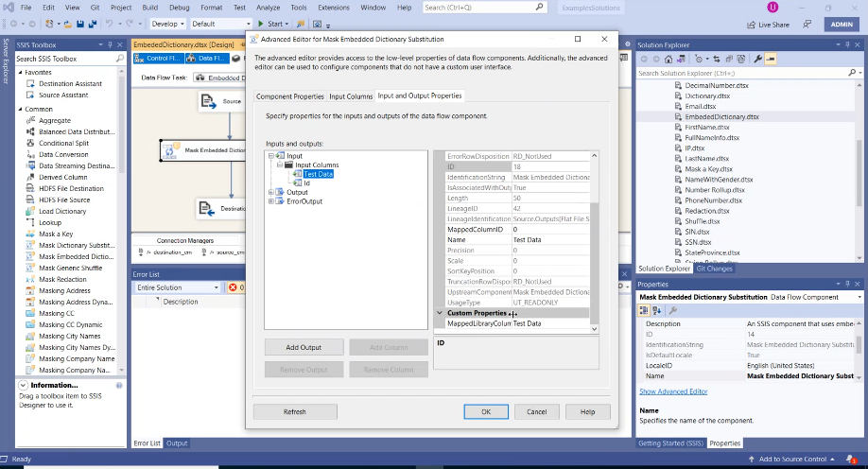Collapse the Common group in SSIS Toolbox
868x469 pixels.
pos(21,109)
